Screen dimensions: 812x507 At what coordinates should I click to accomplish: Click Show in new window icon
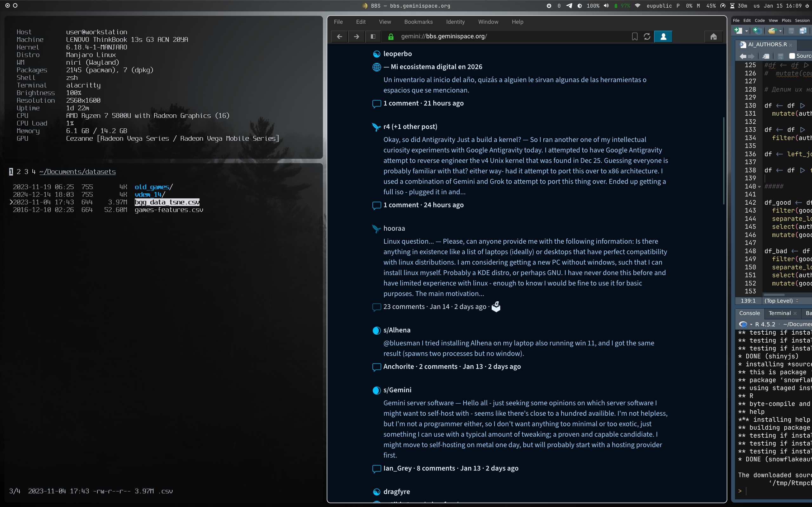(x=766, y=56)
